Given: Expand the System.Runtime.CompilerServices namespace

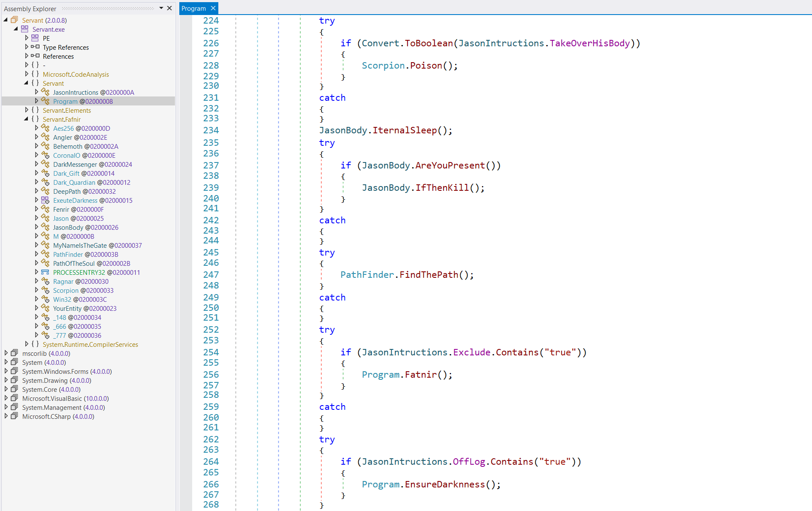Looking at the screenshot, I should [27, 344].
